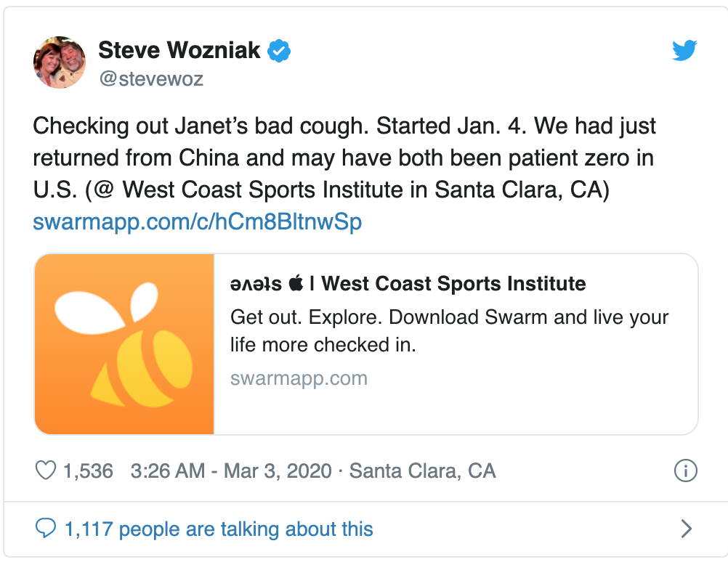
Task: Click the 1,536 likes count
Action: coord(88,471)
